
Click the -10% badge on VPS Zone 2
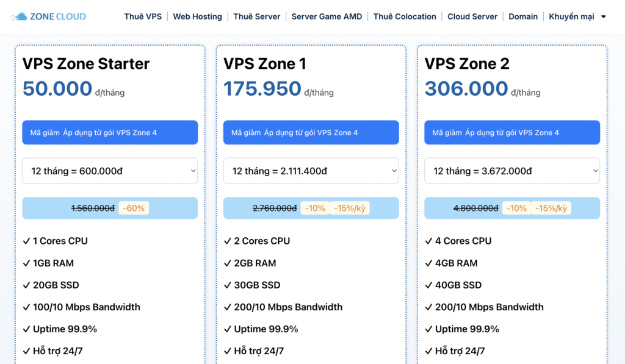coord(516,208)
